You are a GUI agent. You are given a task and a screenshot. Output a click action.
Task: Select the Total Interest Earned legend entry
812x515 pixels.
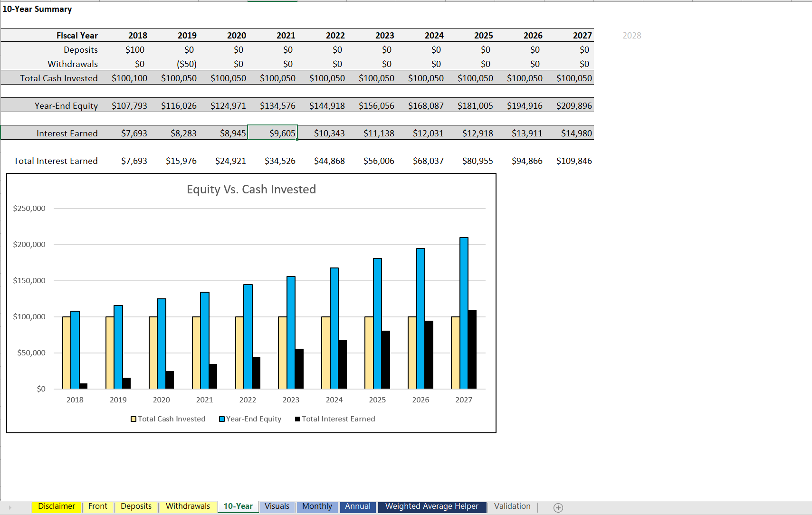tap(335, 419)
